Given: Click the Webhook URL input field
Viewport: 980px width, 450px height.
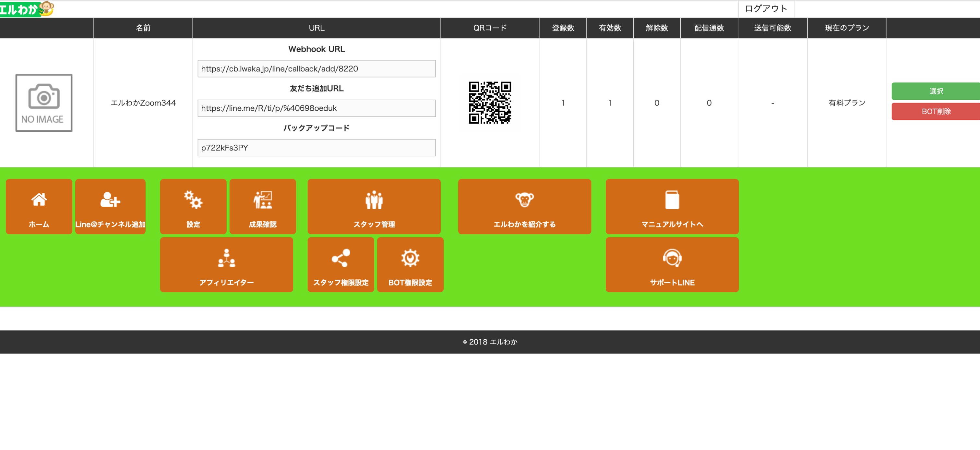Looking at the screenshot, I should [x=317, y=68].
